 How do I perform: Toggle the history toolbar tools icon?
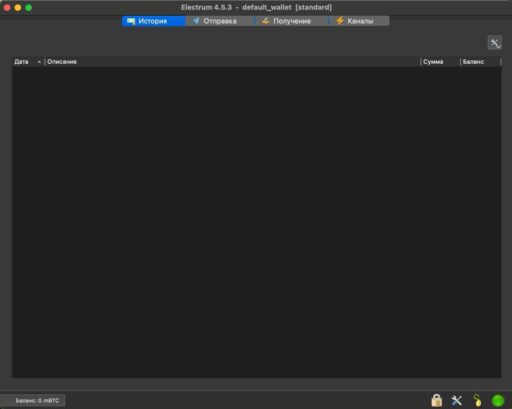495,43
